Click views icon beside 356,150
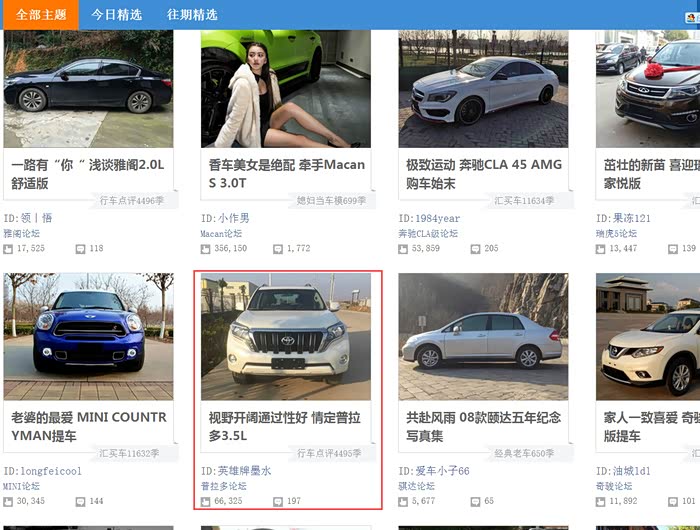Image resolution: width=700 pixels, height=530 pixels. 205,249
